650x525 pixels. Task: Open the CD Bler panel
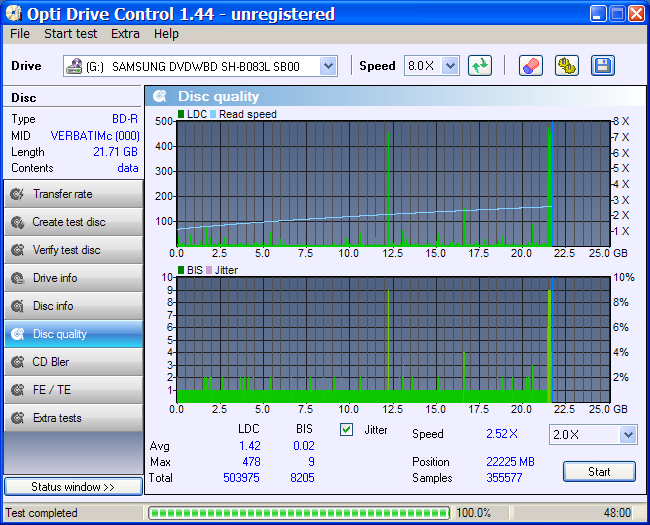click(73, 362)
